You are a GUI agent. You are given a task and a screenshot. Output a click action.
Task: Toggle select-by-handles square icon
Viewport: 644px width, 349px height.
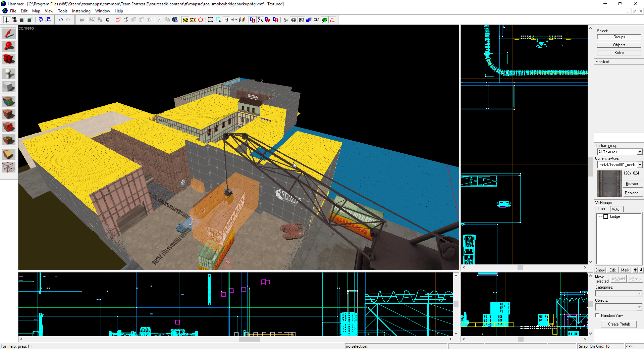coord(211,20)
